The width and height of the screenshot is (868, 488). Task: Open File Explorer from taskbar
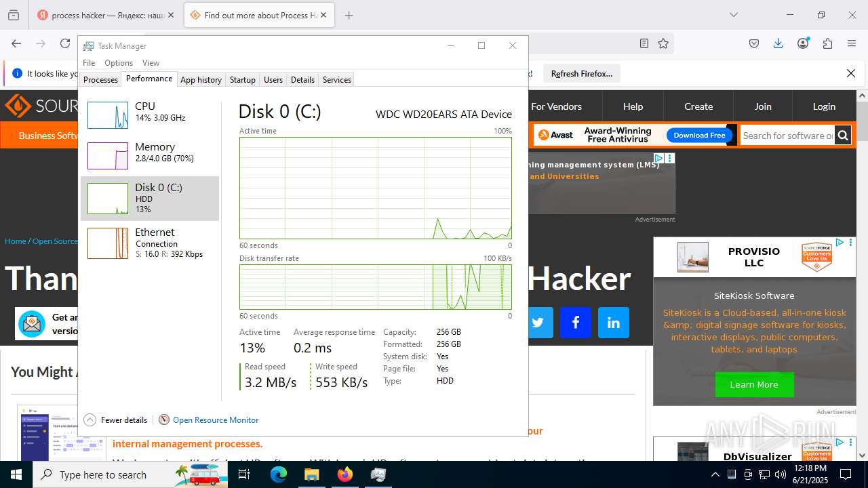click(311, 474)
